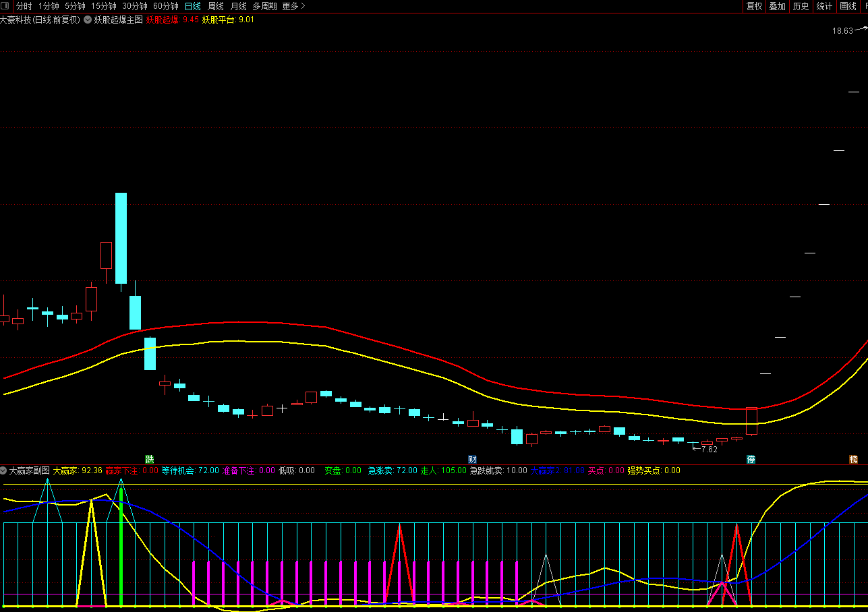Expand arrow before 大赢家副图 indicator
This screenshot has height=612, width=868.
tap(3, 470)
